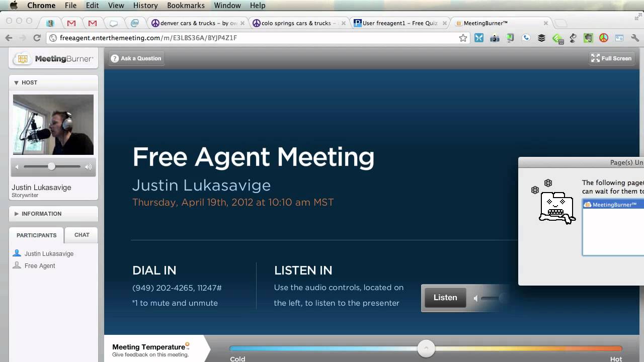644x362 pixels.
Task: Click the Listen button
Action: (x=445, y=298)
